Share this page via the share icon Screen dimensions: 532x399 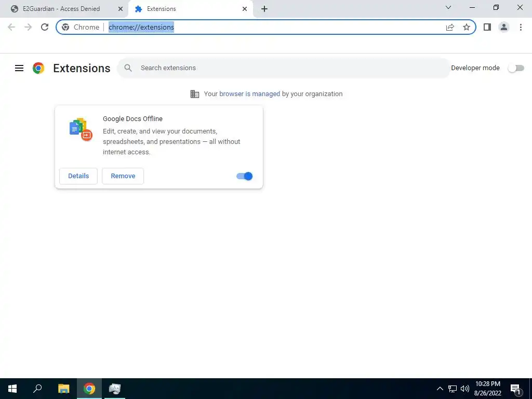click(x=450, y=27)
